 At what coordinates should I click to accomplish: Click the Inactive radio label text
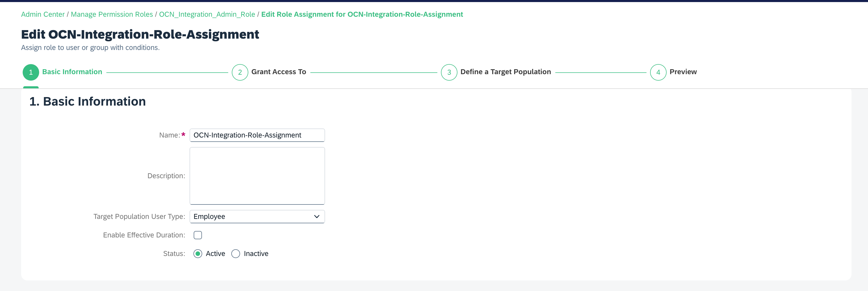[x=256, y=254]
